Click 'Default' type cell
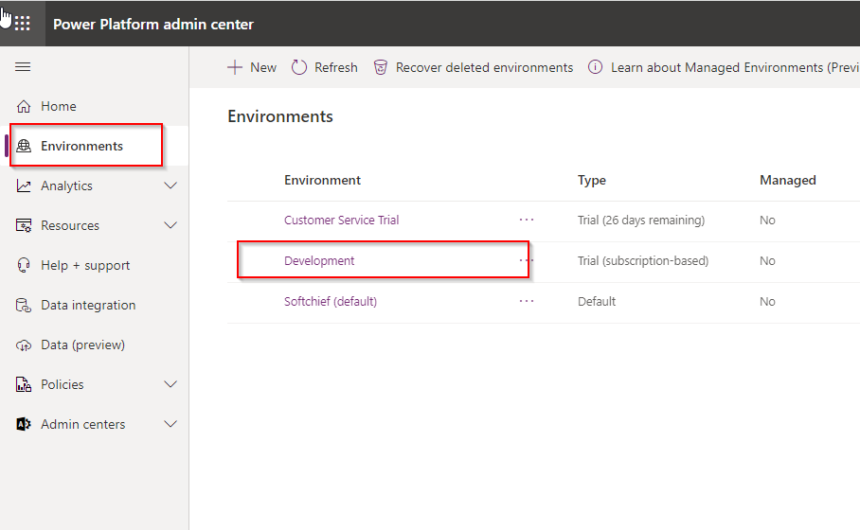This screenshot has width=860, height=530. pyautogui.click(x=597, y=301)
